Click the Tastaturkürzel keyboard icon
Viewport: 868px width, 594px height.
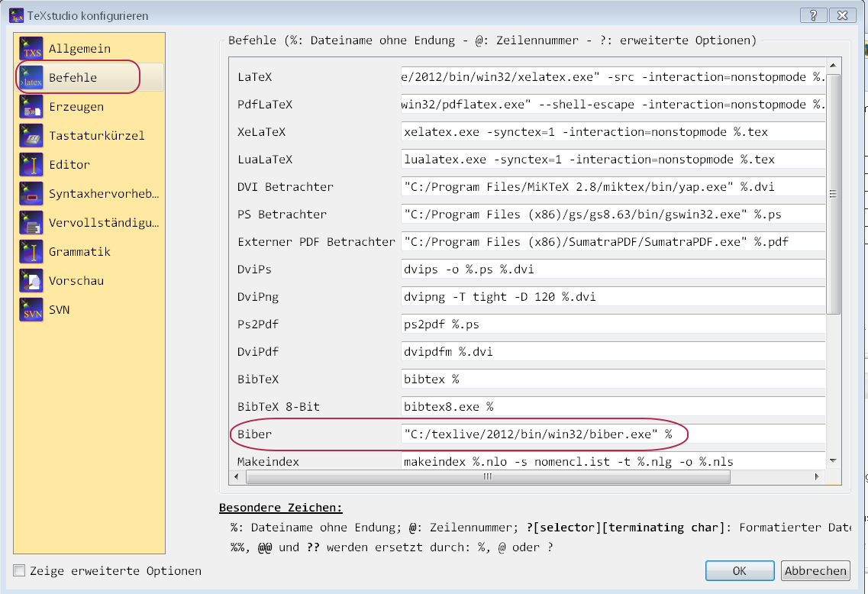[31, 135]
